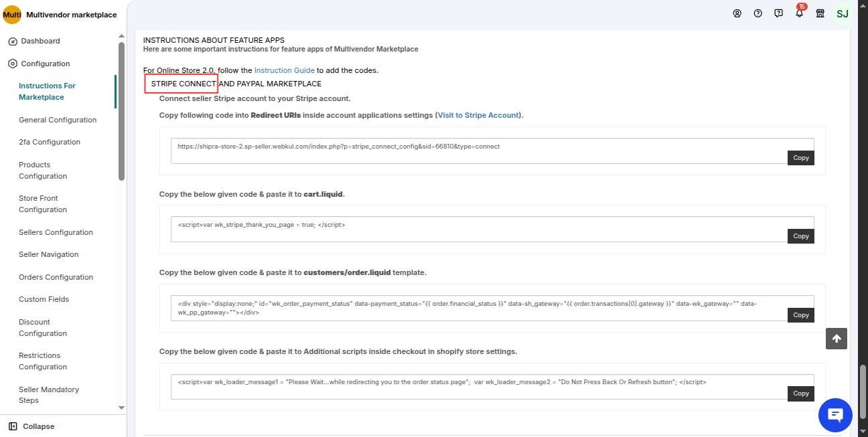Click the scroll-to-top arrow button
Image resolution: width=868 pixels, height=437 pixels.
coord(836,339)
